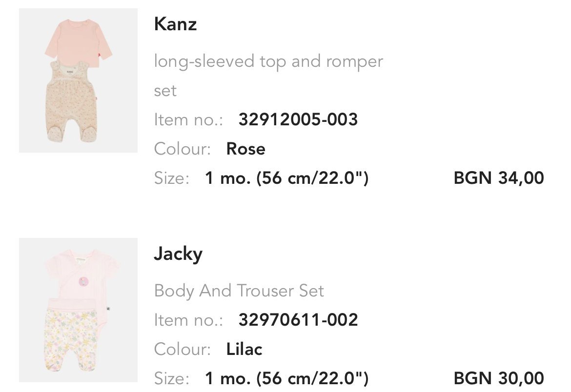Click the Colour label beside Lilac
This screenshot has height=392, width=571.
pos(183,349)
